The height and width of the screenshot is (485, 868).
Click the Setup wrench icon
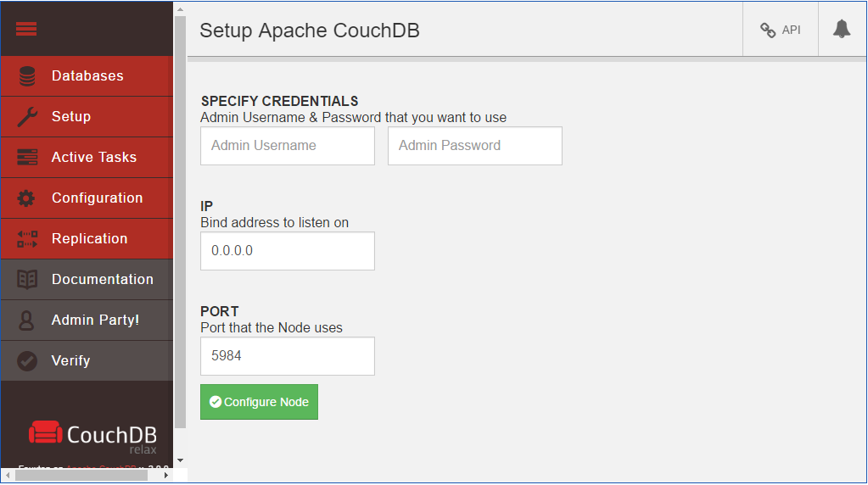(27, 117)
